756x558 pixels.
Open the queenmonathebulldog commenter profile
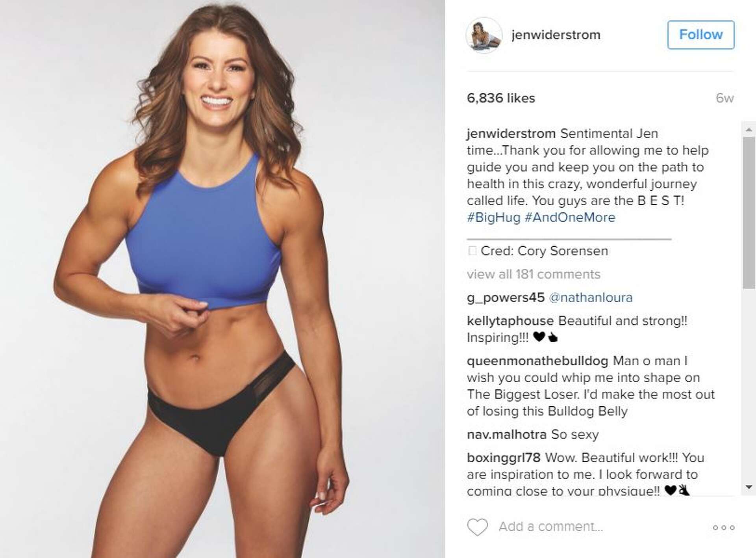[537, 361]
